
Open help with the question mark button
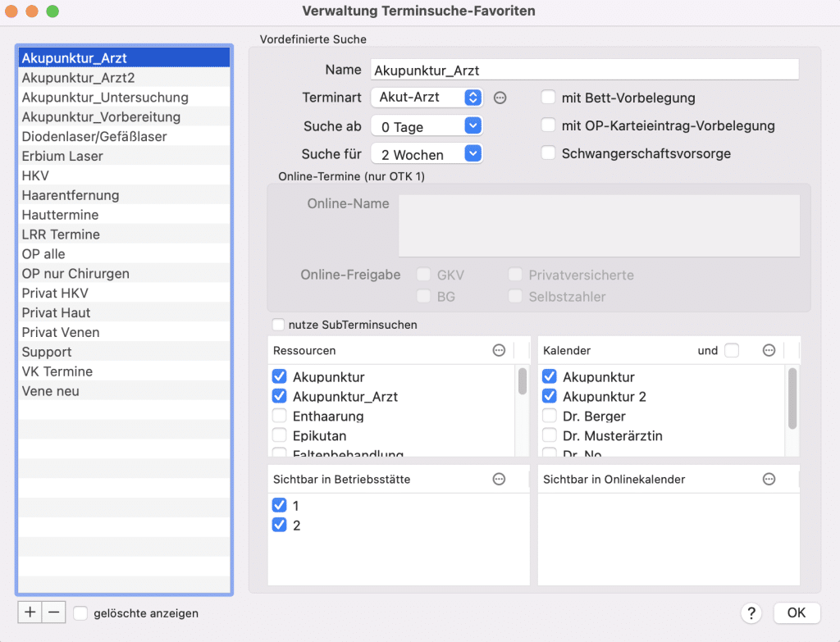(751, 613)
